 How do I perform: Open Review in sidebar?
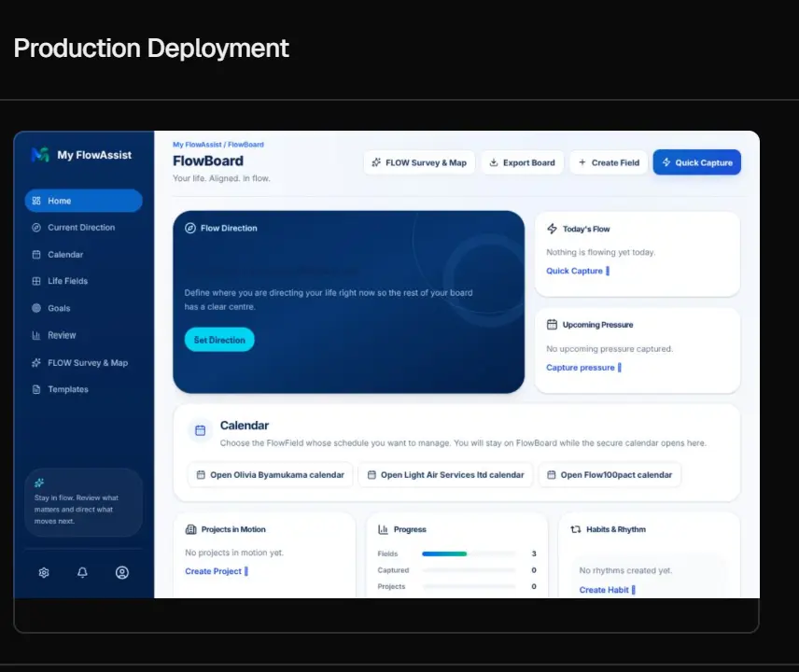click(84, 335)
